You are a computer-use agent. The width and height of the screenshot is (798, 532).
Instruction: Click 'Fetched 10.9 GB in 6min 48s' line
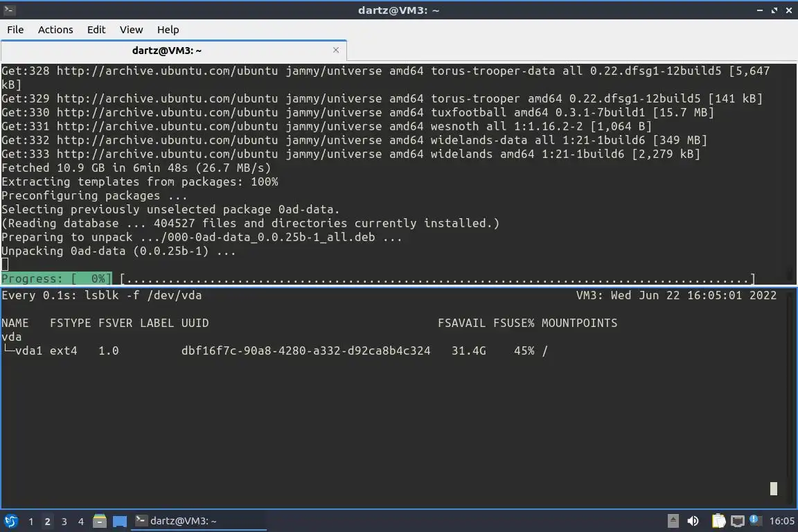click(136, 168)
